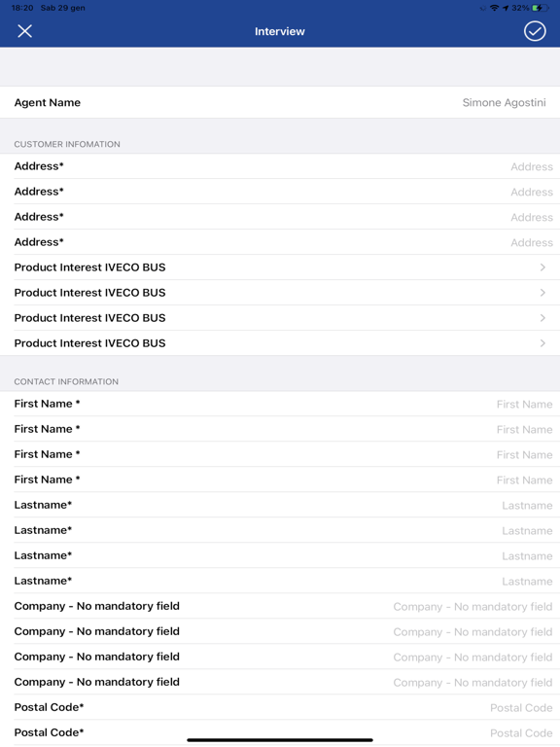Close the Interview form with the X icon
The height and width of the screenshot is (747, 560).
(24, 31)
